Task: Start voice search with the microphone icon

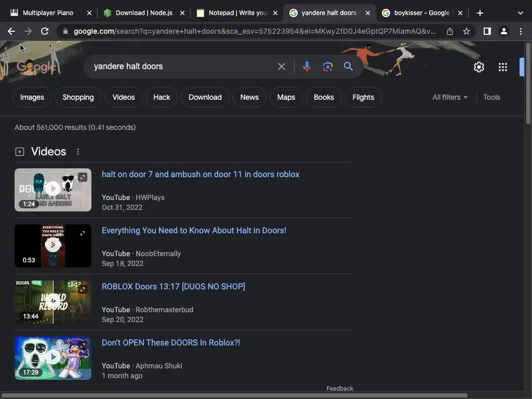Action: (x=307, y=66)
